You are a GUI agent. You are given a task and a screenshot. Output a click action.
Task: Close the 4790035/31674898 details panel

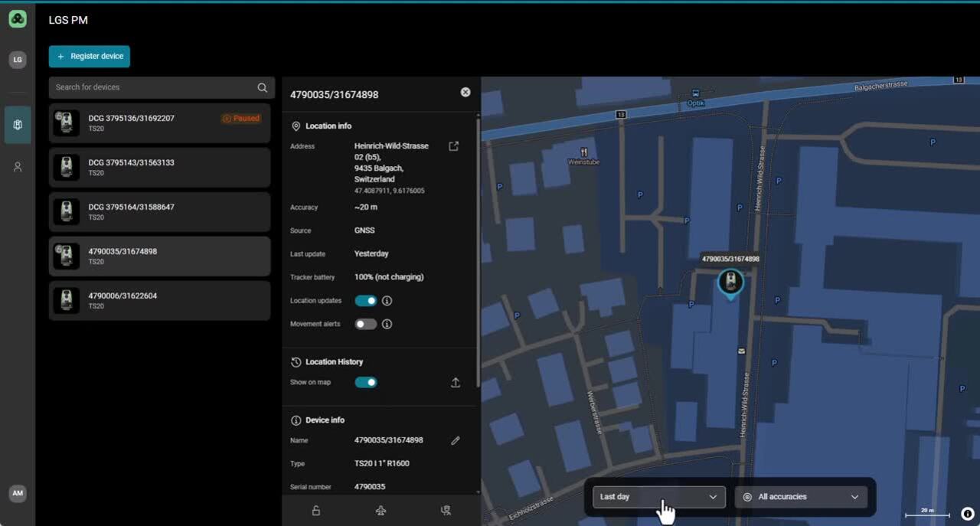tap(465, 92)
